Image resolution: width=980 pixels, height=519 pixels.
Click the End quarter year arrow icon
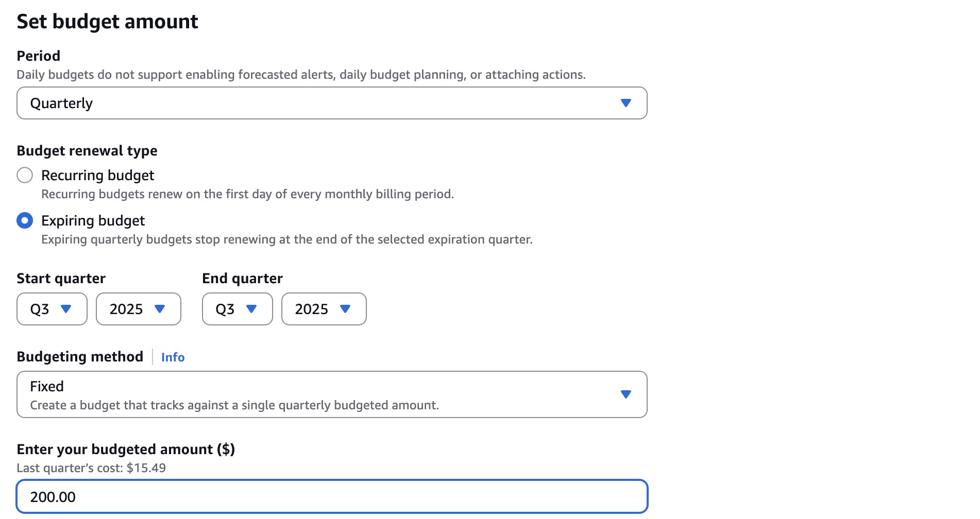[x=345, y=309]
